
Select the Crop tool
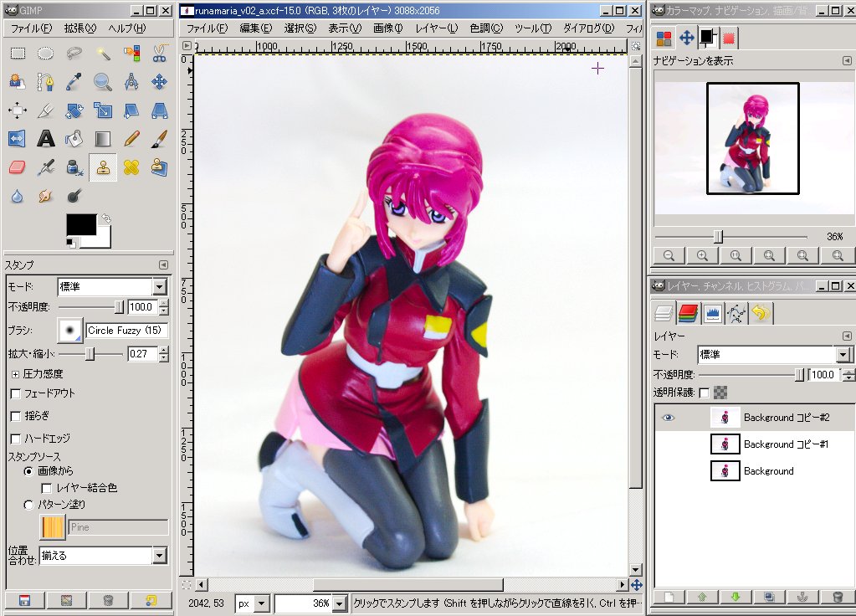coord(46,110)
